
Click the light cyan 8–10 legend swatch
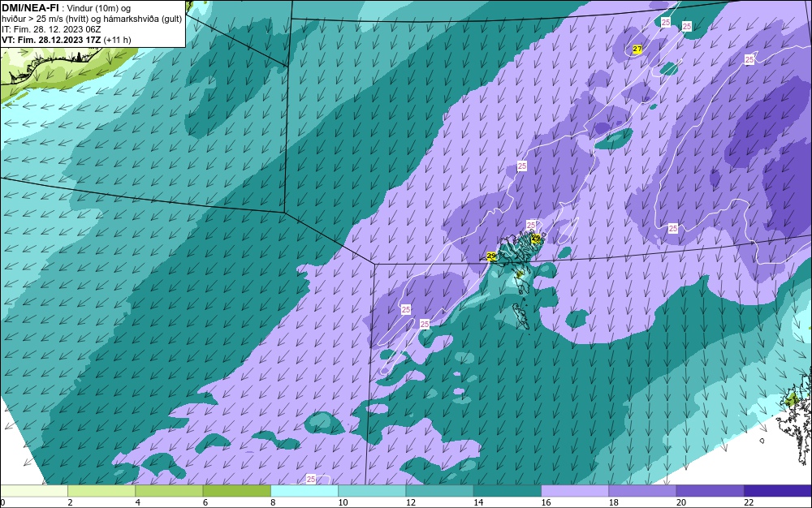coord(304,491)
